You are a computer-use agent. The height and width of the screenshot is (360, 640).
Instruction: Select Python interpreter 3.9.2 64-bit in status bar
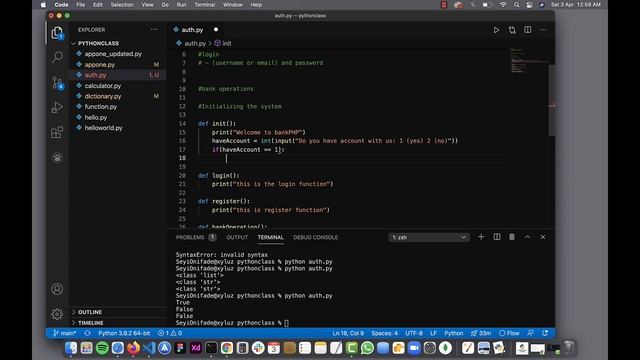pos(124,333)
